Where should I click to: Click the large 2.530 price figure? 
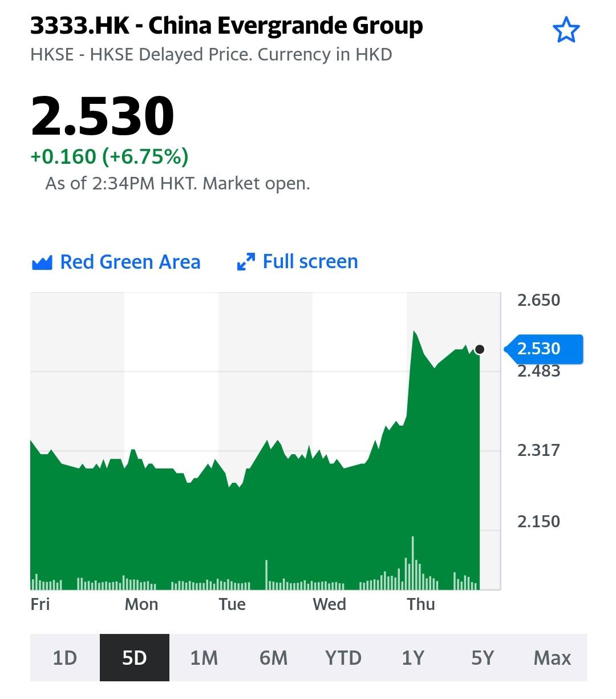103,116
